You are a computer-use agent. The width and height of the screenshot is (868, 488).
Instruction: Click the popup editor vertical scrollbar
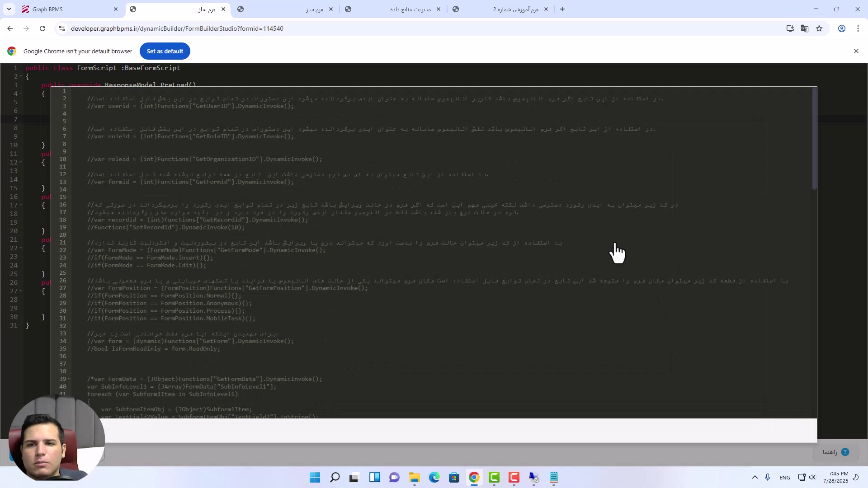[x=814, y=138]
